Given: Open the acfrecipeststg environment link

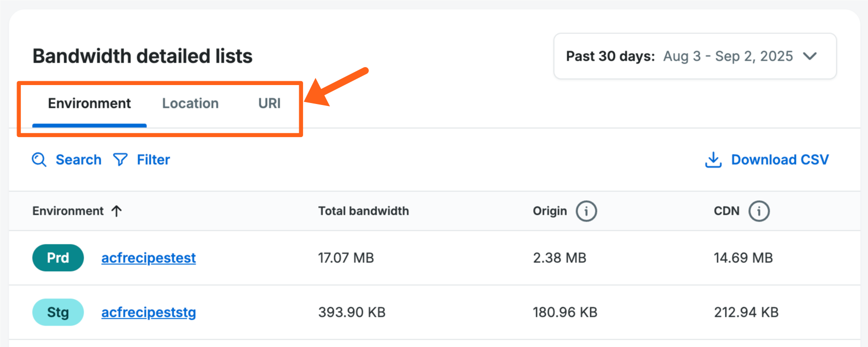Looking at the screenshot, I should click(148, 312).
